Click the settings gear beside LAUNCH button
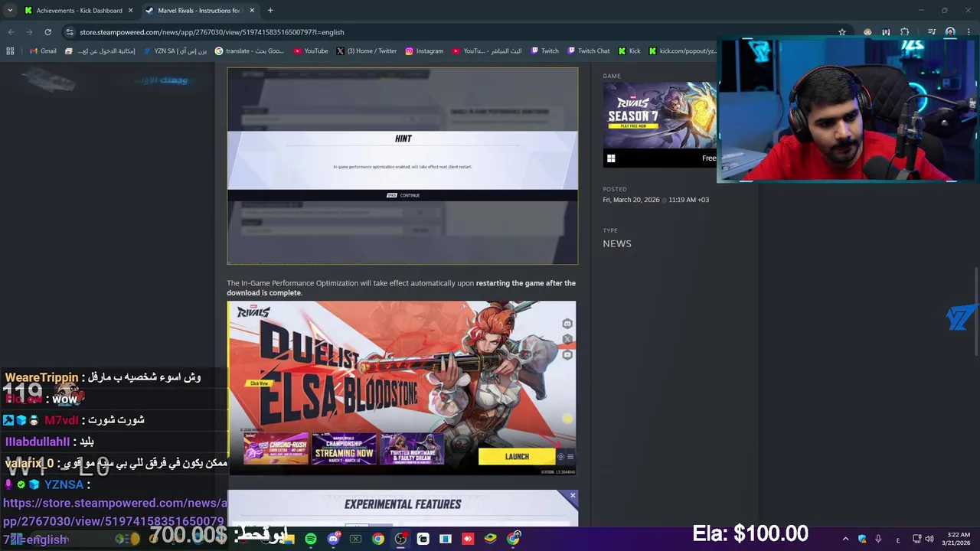 560,457
